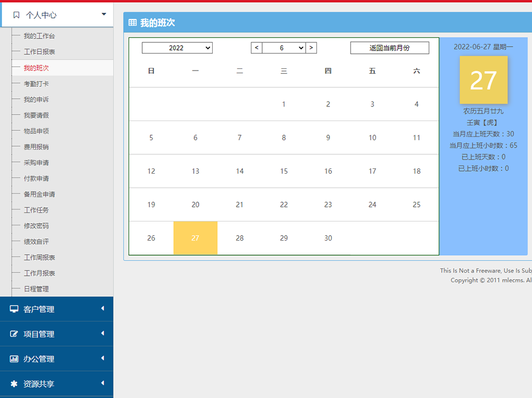Viewport: 532px width, 398px height.
Task: Open 绩效自评 in sidebar
Action: [36, 242]
